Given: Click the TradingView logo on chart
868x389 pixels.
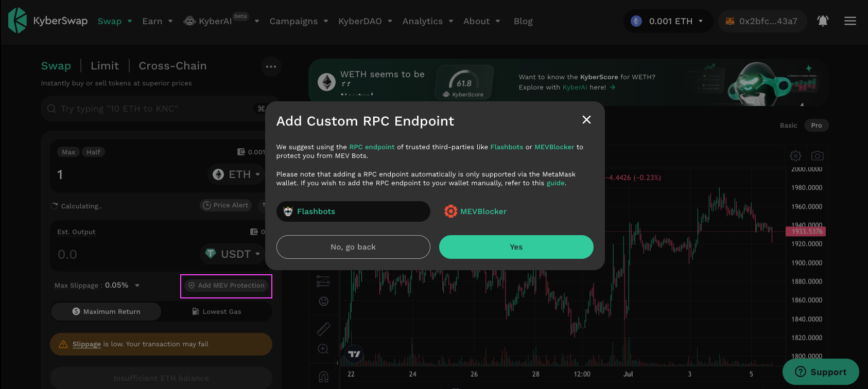Looking at the screenshot, I should coord(354,353).
